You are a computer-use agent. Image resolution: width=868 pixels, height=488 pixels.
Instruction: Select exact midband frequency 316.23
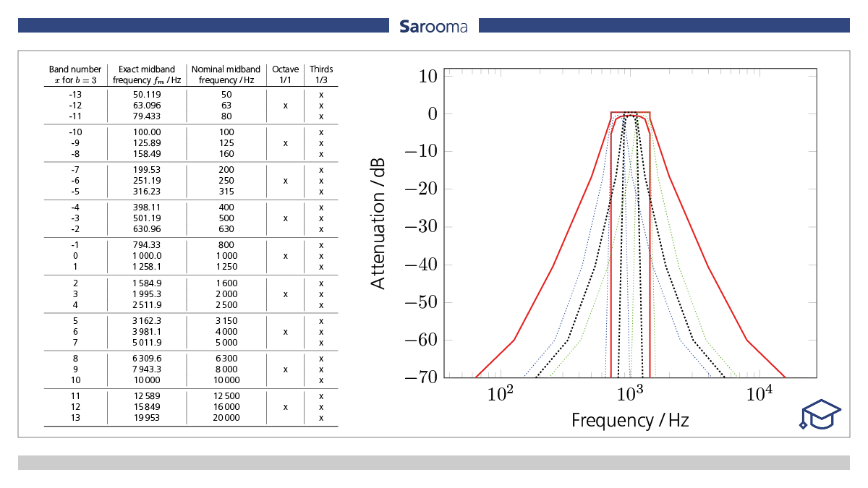(148, 192)
